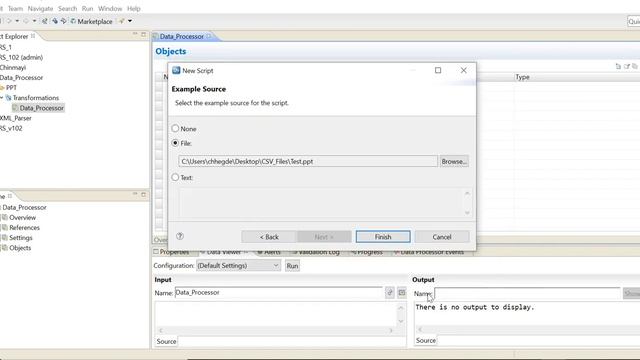This screenshot has height=360, width=640.
Task: Click the PPT folder icon
Action: click(x=2, y=88)
